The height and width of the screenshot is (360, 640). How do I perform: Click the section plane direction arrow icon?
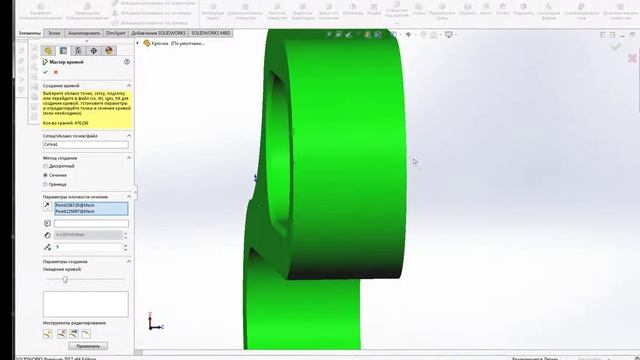47,206
